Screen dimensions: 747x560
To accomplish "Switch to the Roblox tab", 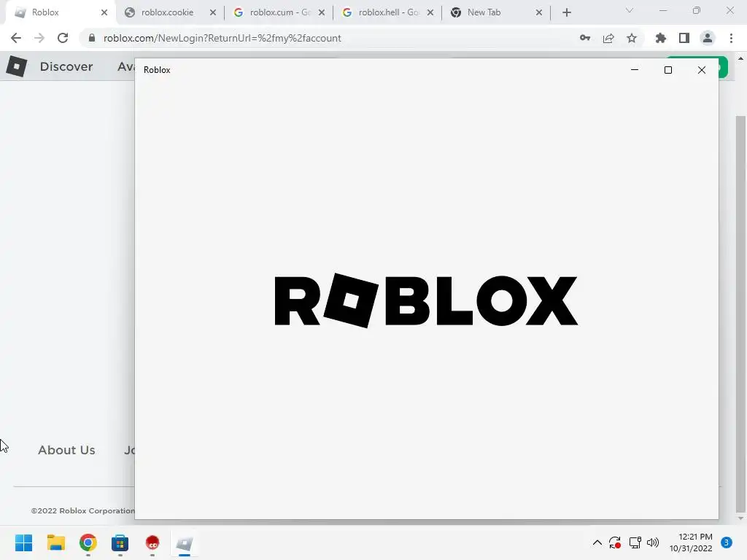I will click(60, 13).
